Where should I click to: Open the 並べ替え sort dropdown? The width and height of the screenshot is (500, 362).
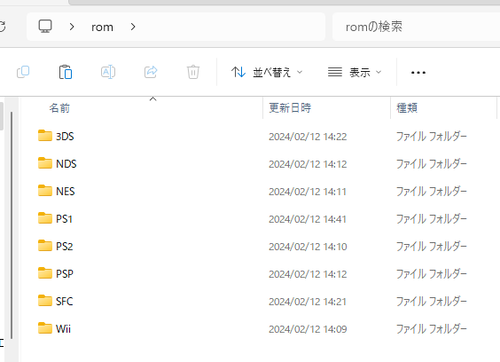pos(267,72)
